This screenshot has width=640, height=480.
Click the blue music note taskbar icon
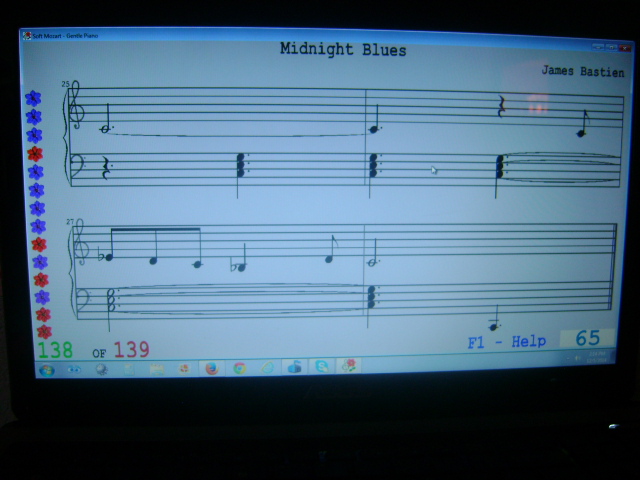tap(294, 367)
